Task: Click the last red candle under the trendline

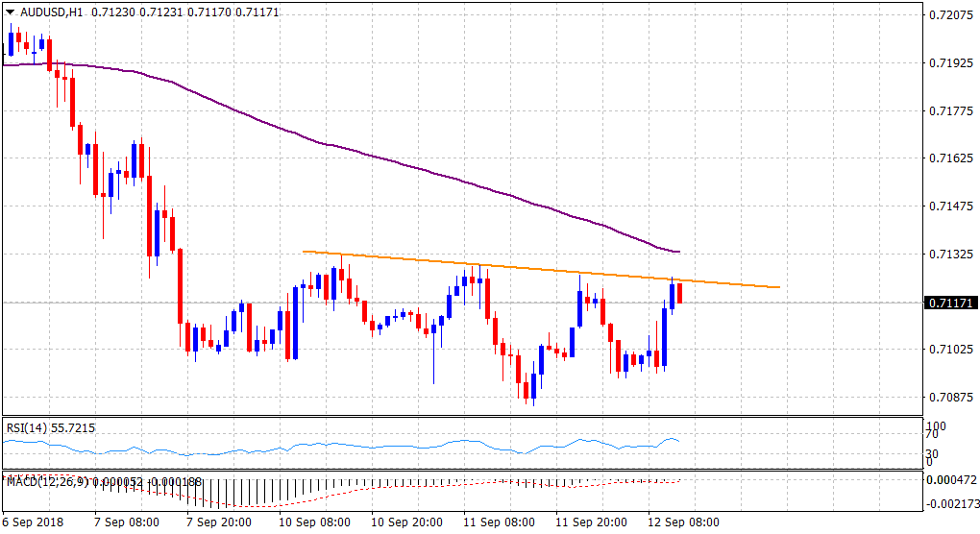Action: coord(679,293)
